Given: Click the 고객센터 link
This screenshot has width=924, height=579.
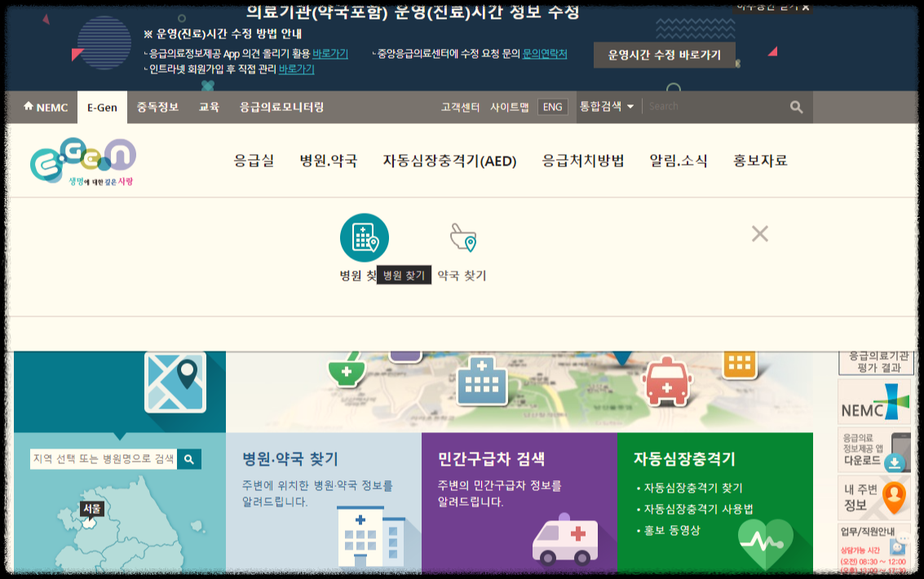Looking at the screenshot, I should tap(460, 107).
